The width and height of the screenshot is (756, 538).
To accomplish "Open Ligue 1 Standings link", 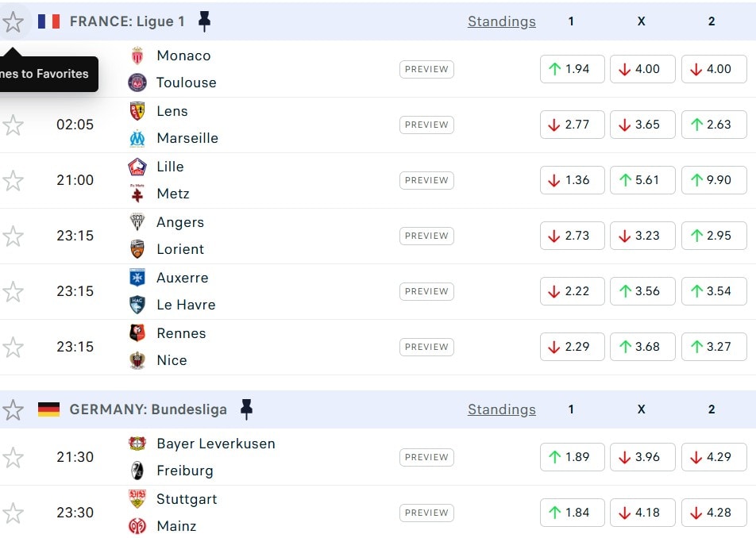I will 501,21.
